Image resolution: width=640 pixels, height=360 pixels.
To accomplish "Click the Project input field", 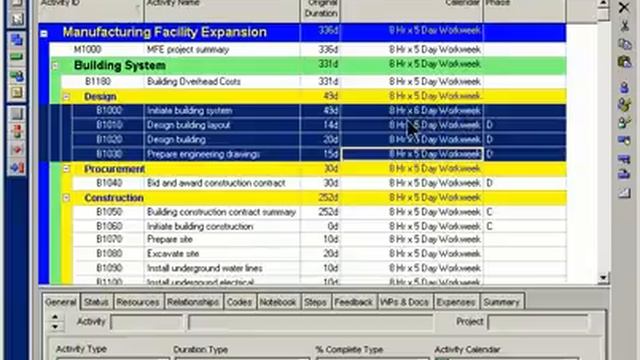I will coord(538,322).
